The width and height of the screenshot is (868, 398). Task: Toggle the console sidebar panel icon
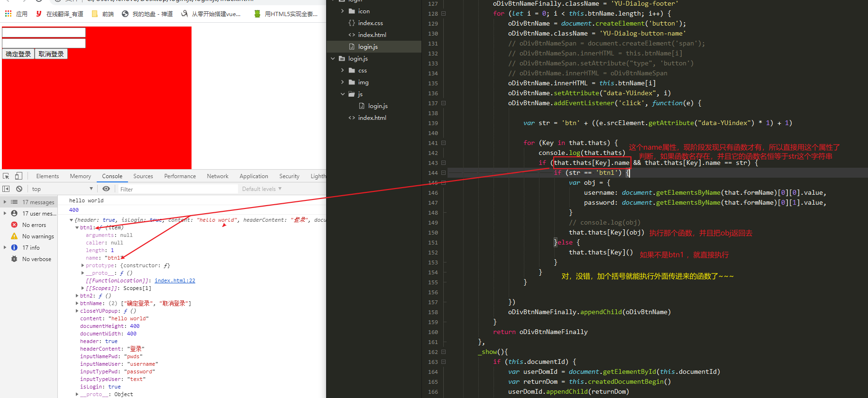pos(6,189)
